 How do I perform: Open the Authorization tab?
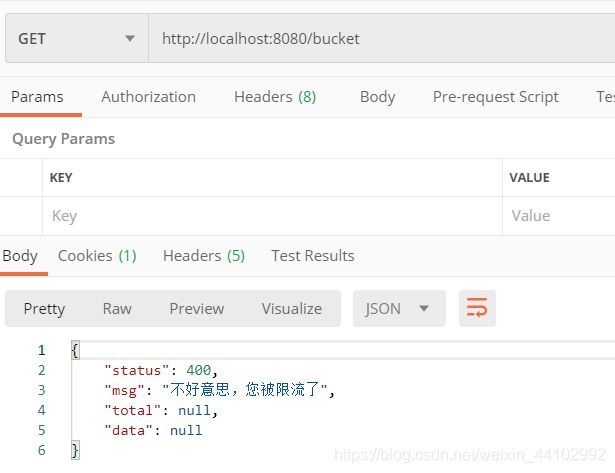[149, 97]
